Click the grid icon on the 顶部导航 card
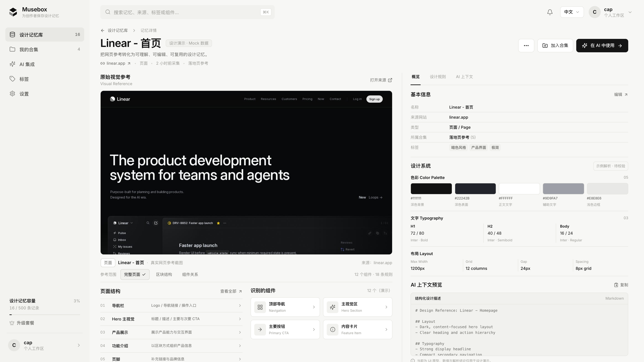Viewport: 644px width, 362px height. point(260,307)
